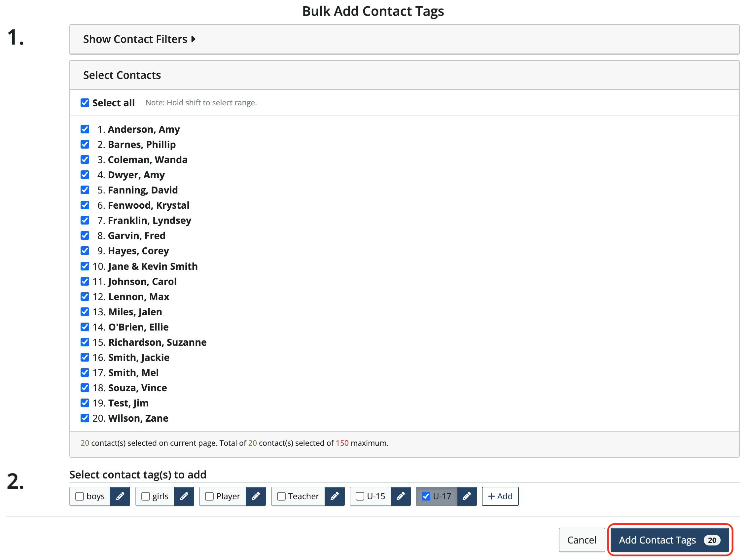Expand Show Contact Filters section
The width and height of the screenshot is (749, 560).
pyautogui.click(x=139, y=39)
